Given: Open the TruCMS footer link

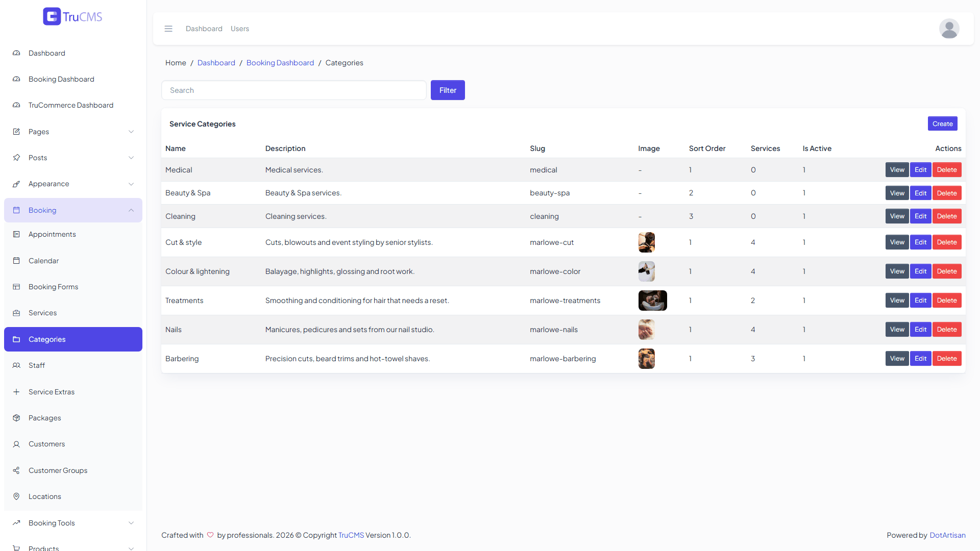Looking at the screenshot, I should coord(351,535).
